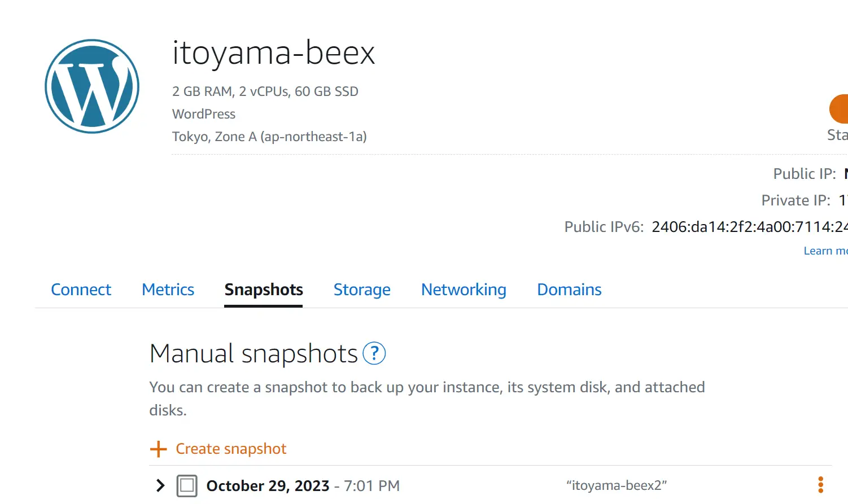Click the Create snapshot link
This screenshot has height=504, width=848.
pos(231,449)
